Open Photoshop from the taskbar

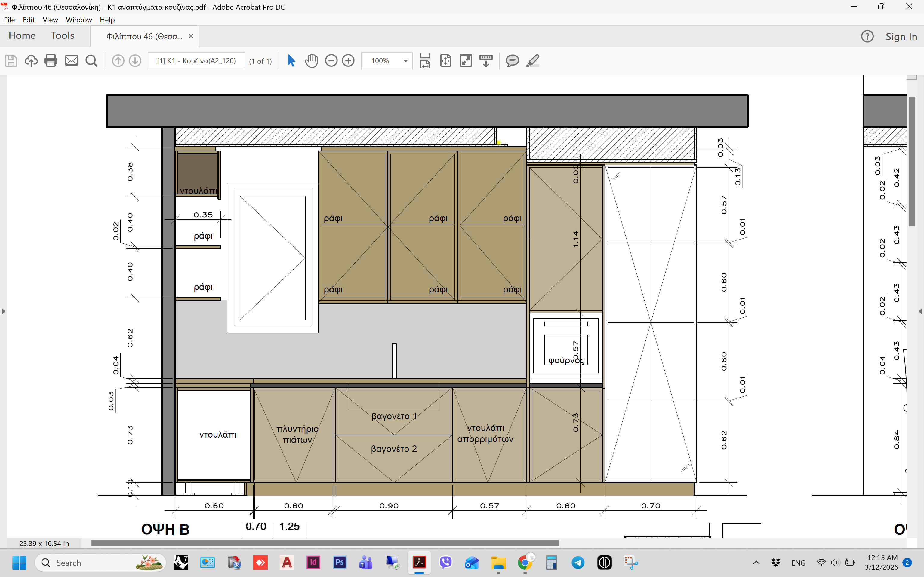click(340, 563)
